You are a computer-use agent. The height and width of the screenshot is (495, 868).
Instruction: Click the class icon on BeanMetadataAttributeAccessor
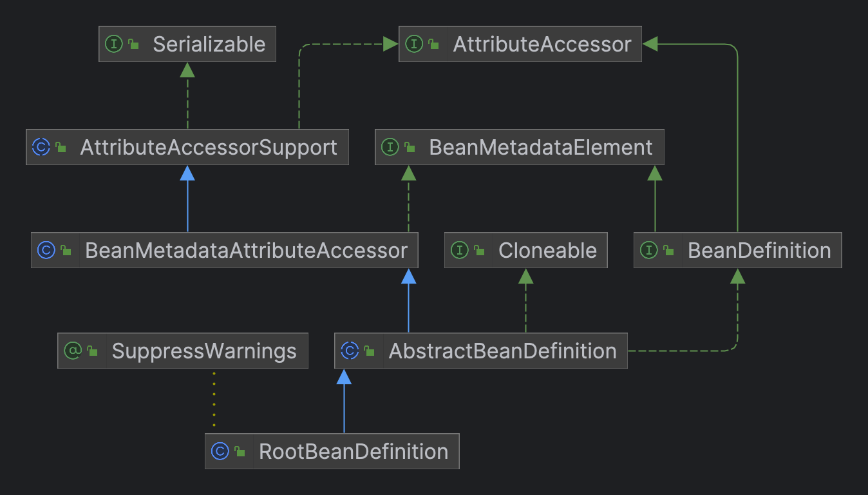click(x=46, y=250)
